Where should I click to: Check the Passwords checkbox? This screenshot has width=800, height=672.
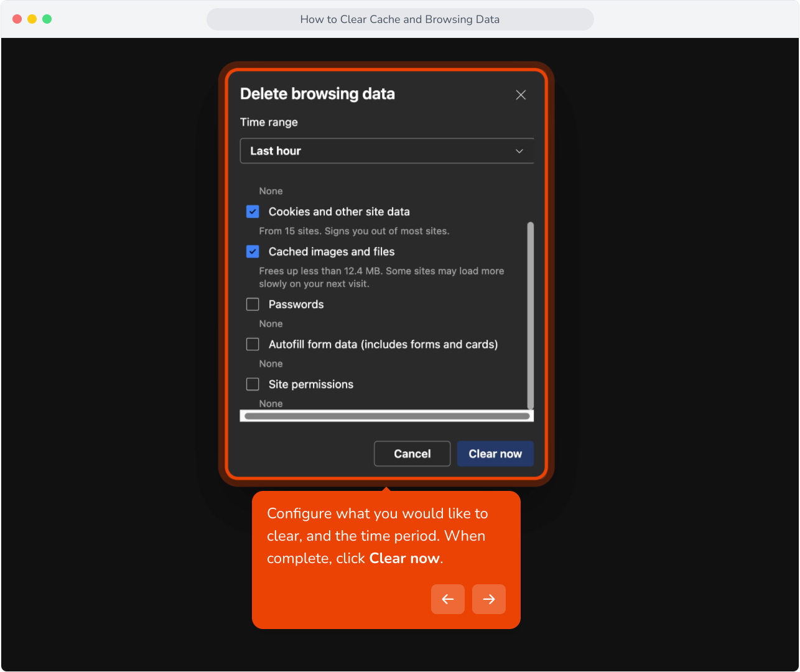tap(253, 304)
